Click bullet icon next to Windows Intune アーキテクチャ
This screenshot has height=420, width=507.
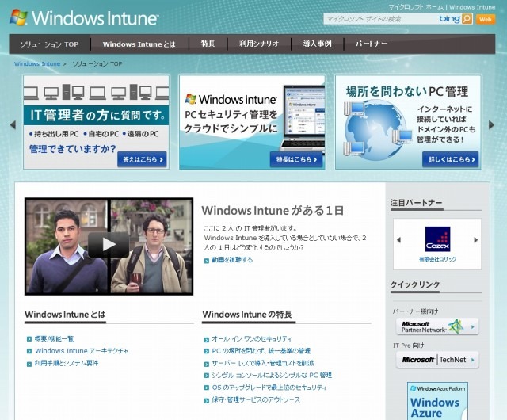29,351
